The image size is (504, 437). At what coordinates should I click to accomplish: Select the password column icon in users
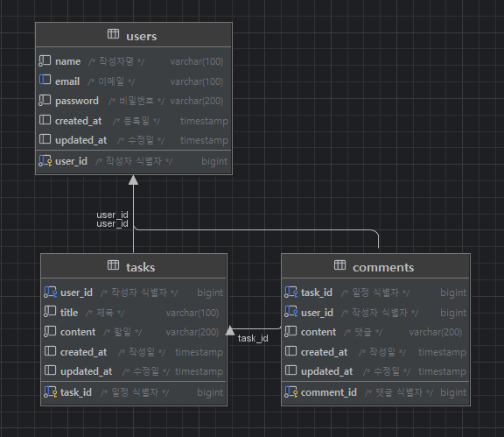click(45, 101)
